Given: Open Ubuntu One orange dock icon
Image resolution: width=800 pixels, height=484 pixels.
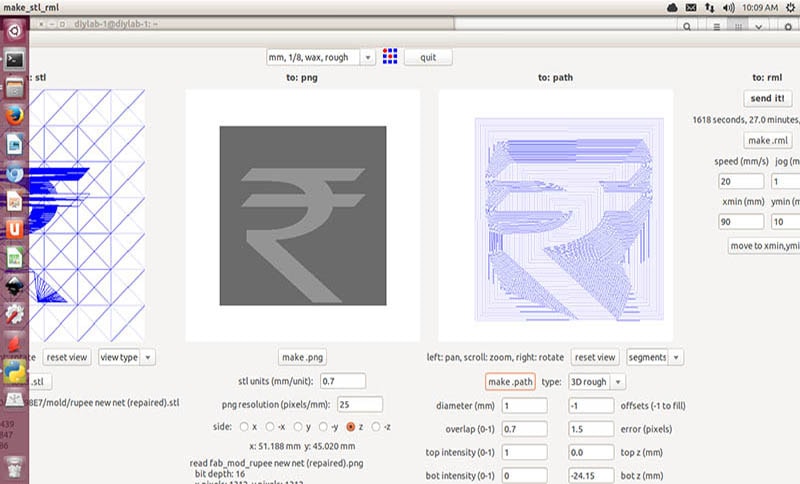Looking at the screenshot, I should pos(14,230).
